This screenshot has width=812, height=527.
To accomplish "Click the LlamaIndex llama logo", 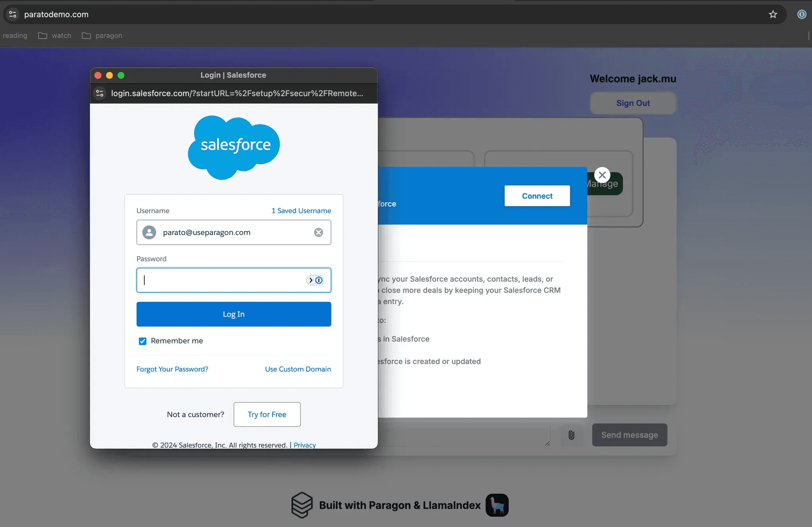I will 497,505.
